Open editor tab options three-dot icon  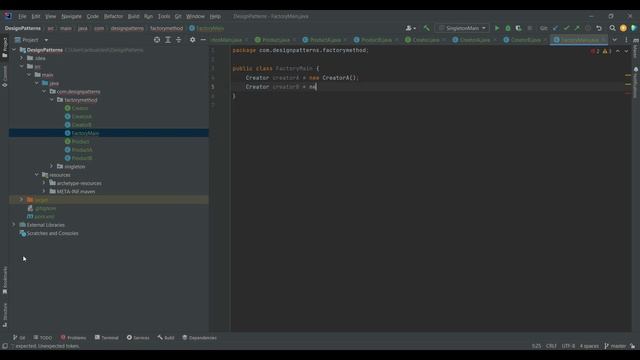(626, 40)
